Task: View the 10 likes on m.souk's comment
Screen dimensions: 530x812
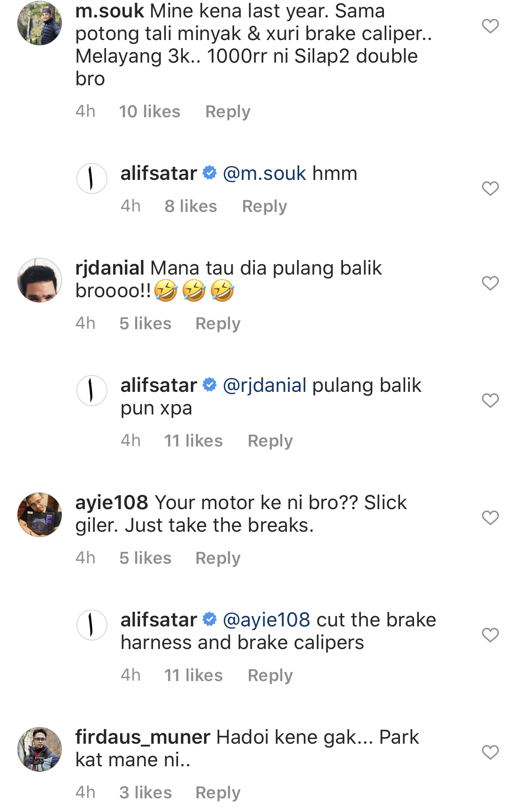Action: [149, 112]
